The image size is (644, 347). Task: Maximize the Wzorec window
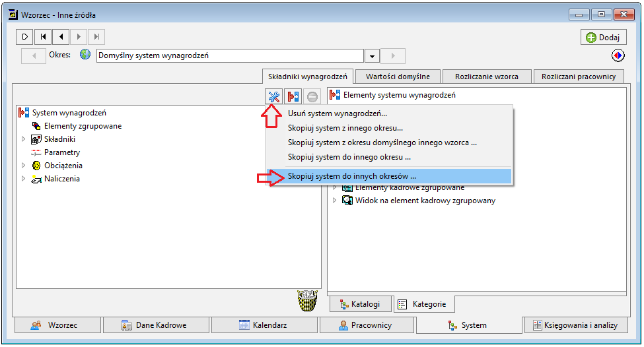[601, 15]
